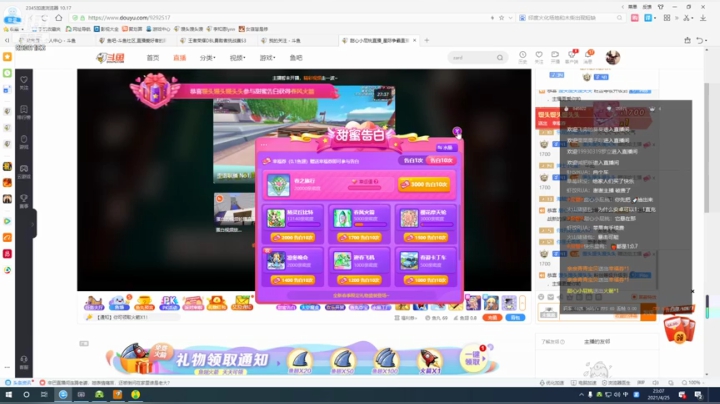Click the 一键领取 claim-all button

[x=472, y=358]
